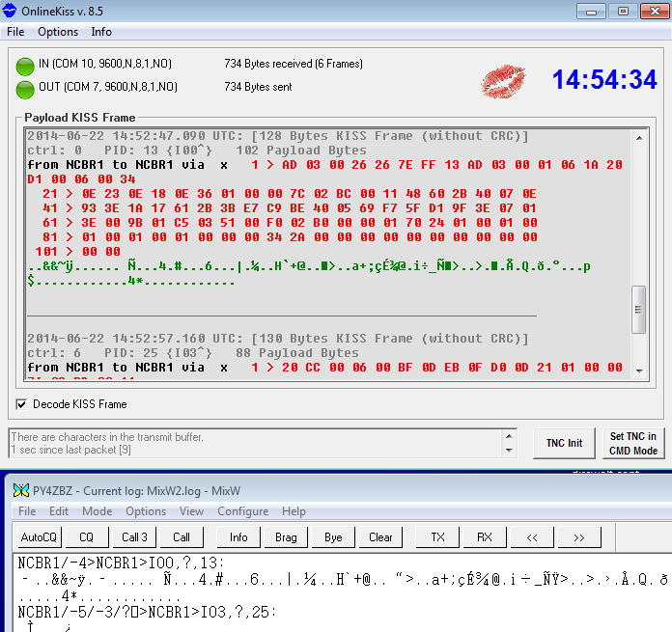The image size is (672, 632).
Task: Click 'There are characters in the transmit buffer' text
Action: pos(107,437)
